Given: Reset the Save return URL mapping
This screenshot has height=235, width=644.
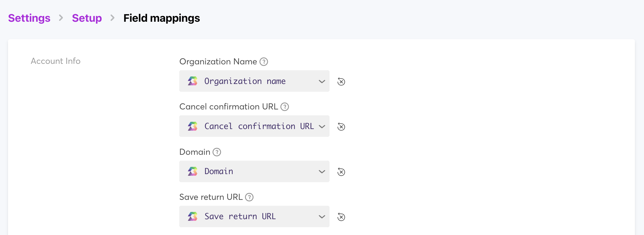Looking at the screenshot, I should 341,217.
